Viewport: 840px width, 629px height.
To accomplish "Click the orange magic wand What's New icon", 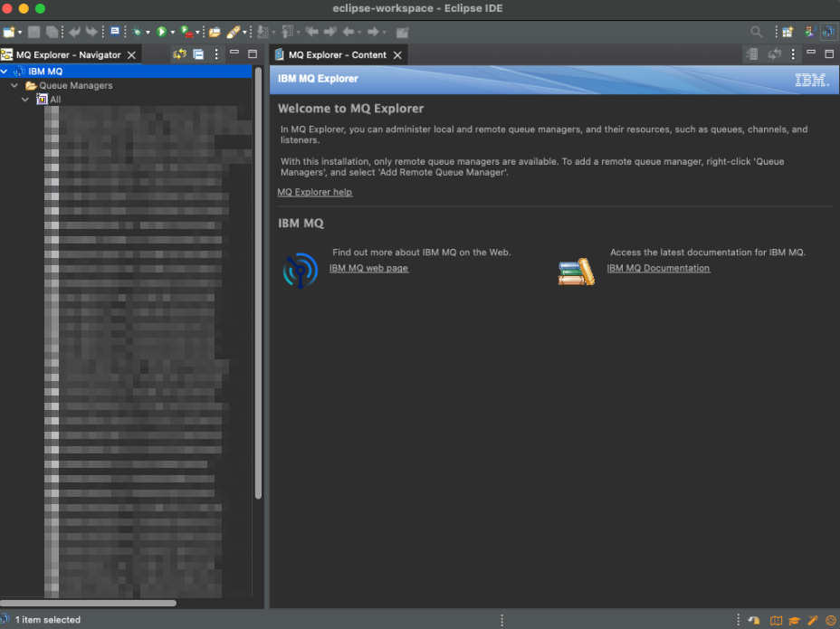I will click(x=812, y=621).
